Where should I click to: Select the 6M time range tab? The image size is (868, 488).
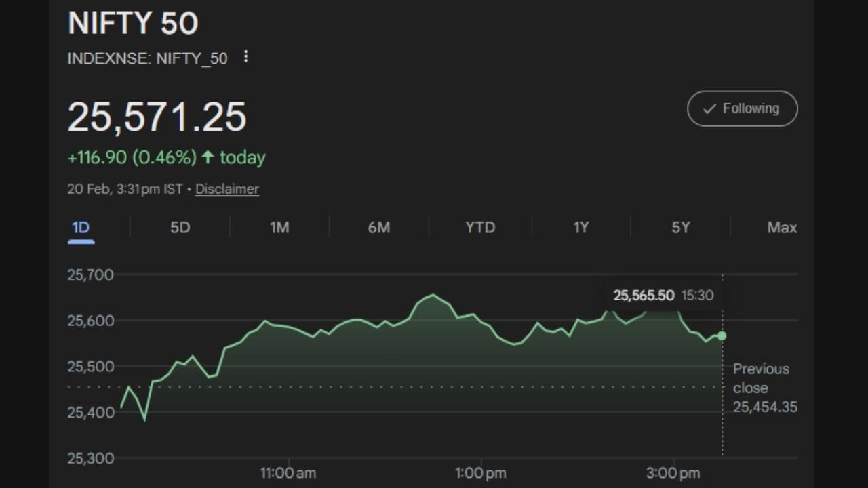click(x=380, y=228)
